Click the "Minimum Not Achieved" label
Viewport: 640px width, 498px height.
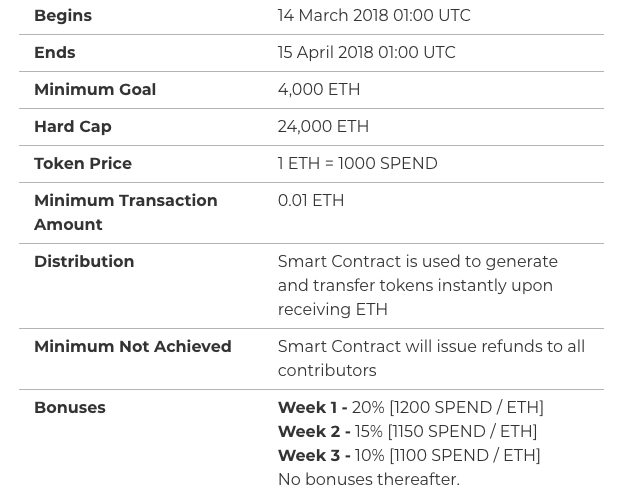point(132,347)
